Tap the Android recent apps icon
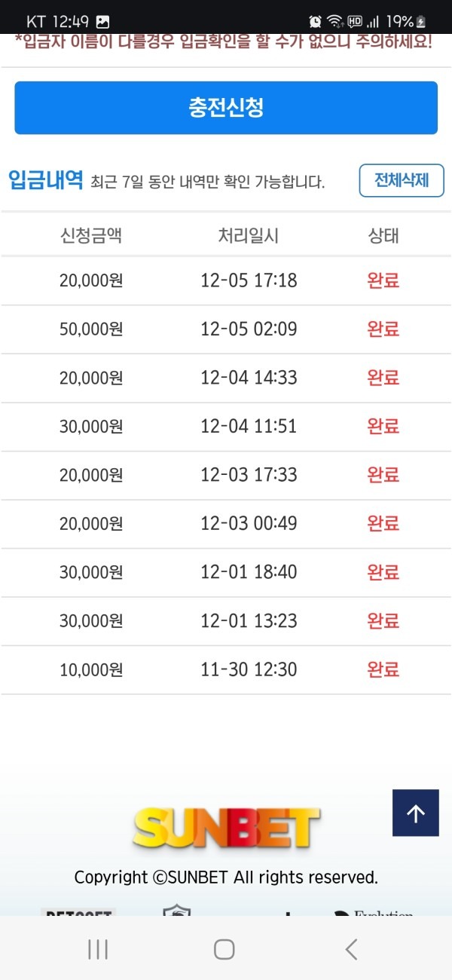Screen dimensions: 452x980 (97, 950)
